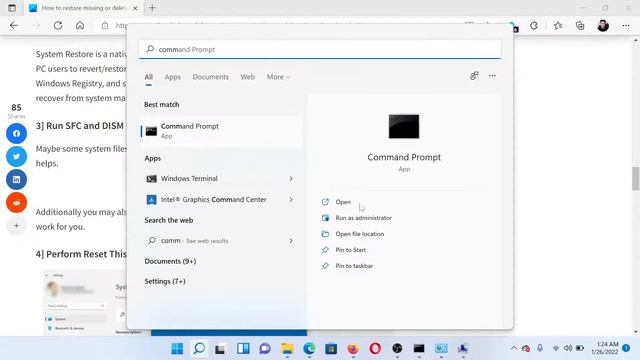Show more share options plus button
The image size is (640, 360).
pyautogui.click(x=16, y=226)
